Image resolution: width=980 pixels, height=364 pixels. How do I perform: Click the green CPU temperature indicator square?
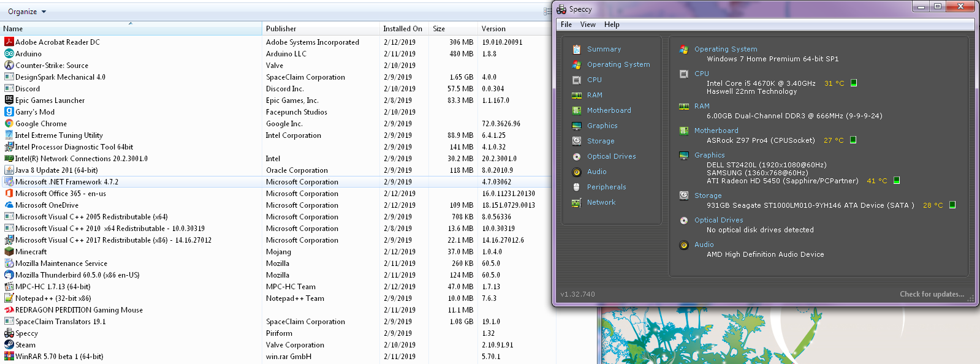(854, 83)
